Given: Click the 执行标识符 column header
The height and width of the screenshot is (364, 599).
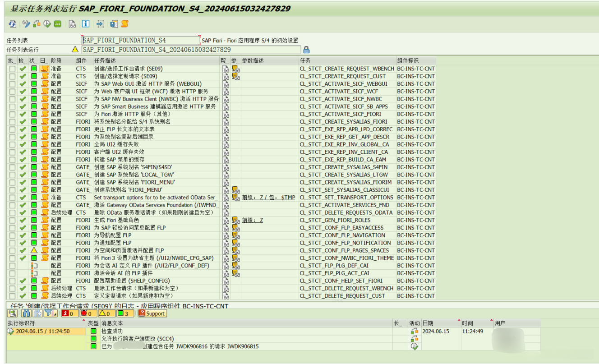Looking at the screenshot, I should point(46,323).
